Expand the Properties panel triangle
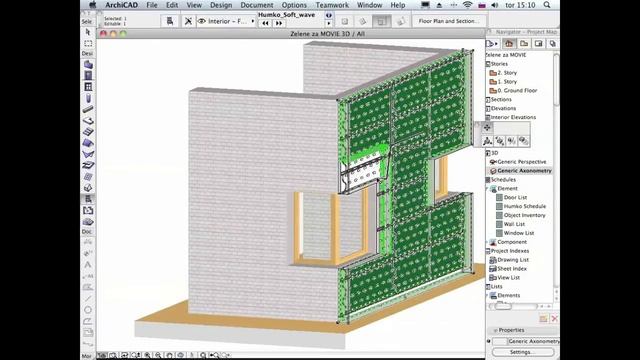Screen dimensions: 640x360 coord(495,330)
